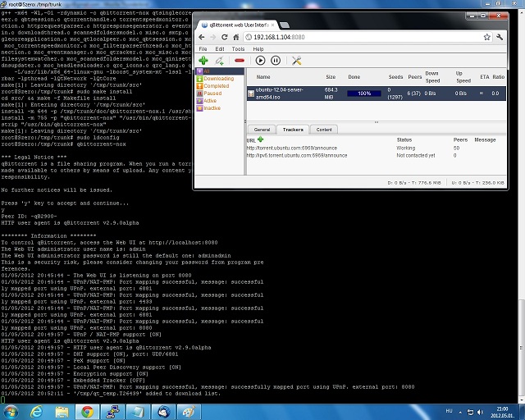
Task: Switch to Chrome in the taskbar
Action: [87, 412]
